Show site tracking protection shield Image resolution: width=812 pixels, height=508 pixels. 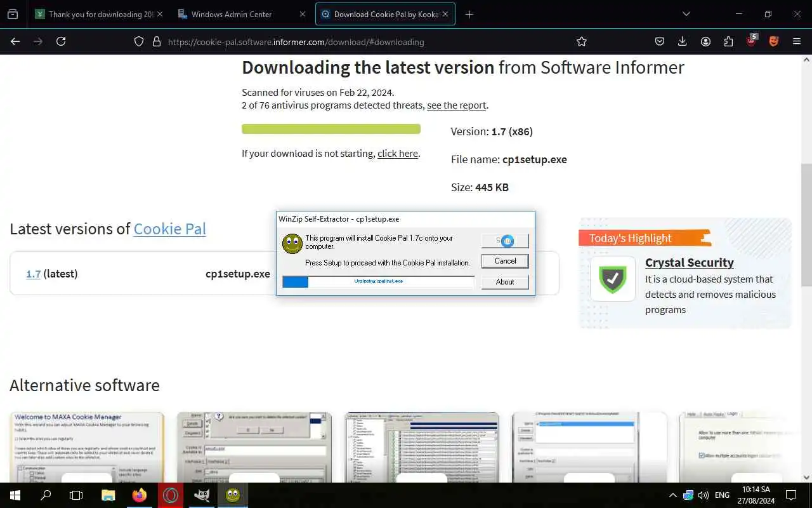pyautogui.click(x=139, y=42)
